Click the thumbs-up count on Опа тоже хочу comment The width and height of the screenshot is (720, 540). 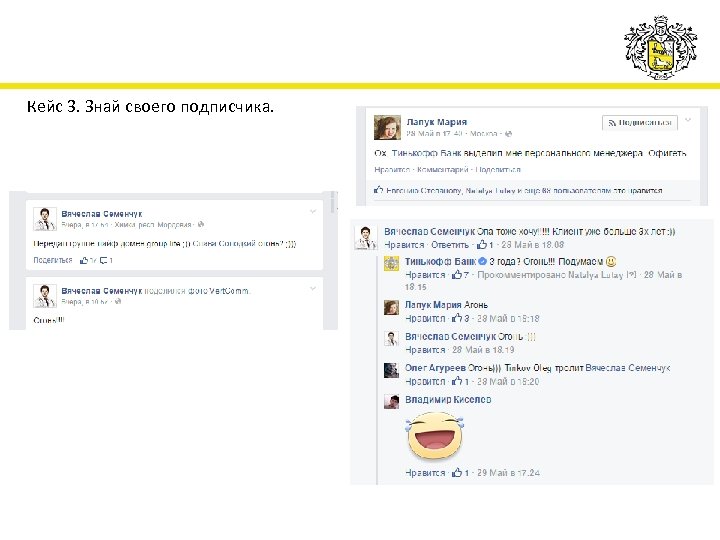tap(485, 245)
